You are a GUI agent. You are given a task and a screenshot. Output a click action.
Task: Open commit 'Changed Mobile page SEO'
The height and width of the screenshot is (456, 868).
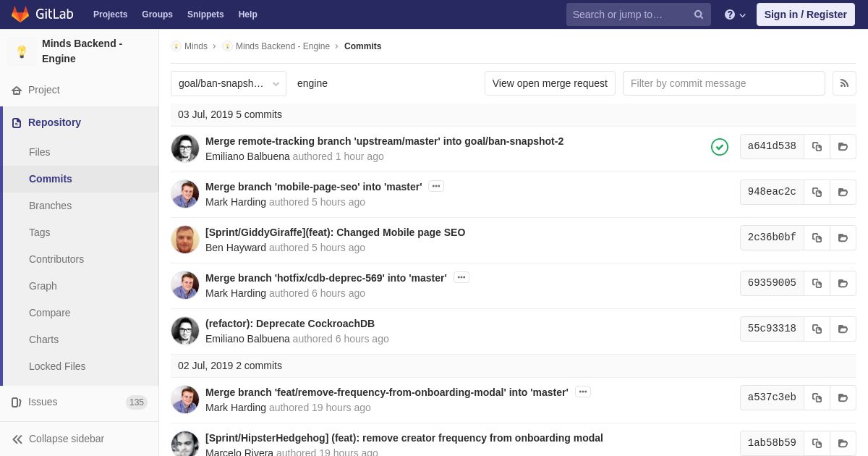[336, 232]
